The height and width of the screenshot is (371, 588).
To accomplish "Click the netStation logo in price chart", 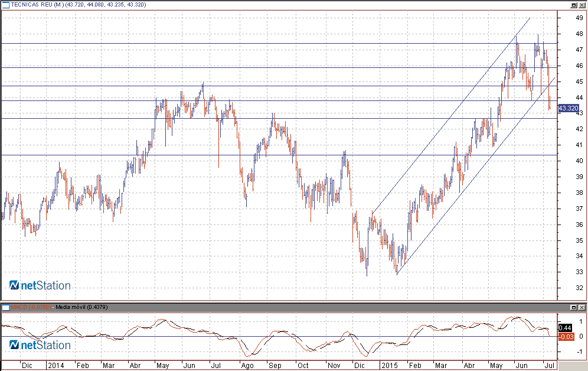I will (x=40, y=286).
